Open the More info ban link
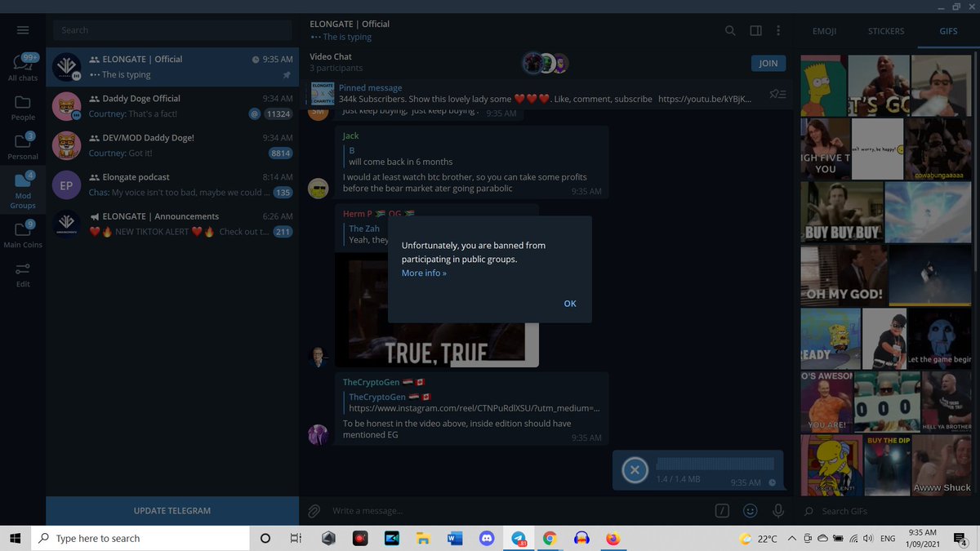This screenshot has height=551, width=980. pyautogui.click(x=423, y=273)
